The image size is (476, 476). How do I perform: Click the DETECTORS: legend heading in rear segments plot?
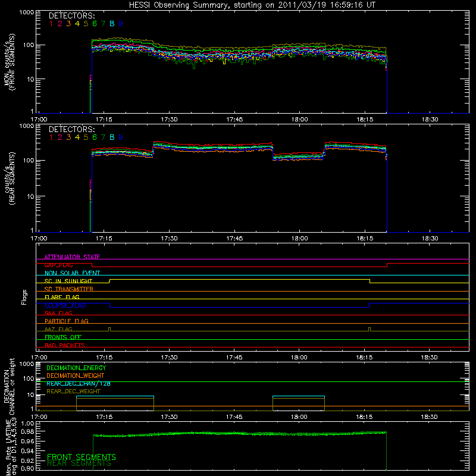(x=71, y=129)
